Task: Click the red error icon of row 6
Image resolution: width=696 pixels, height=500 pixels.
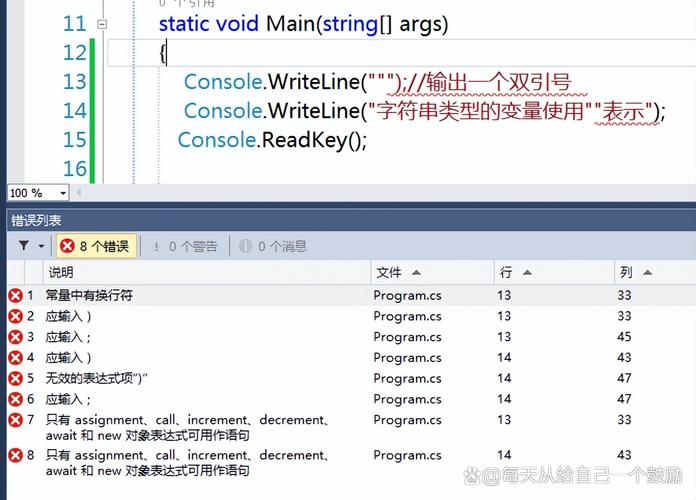Action: point(16,399)
